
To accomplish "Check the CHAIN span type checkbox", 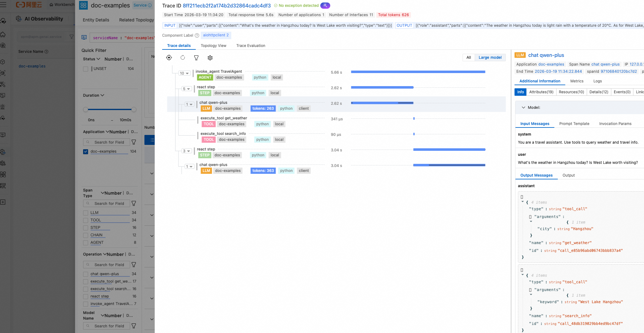I will [86, 235].
